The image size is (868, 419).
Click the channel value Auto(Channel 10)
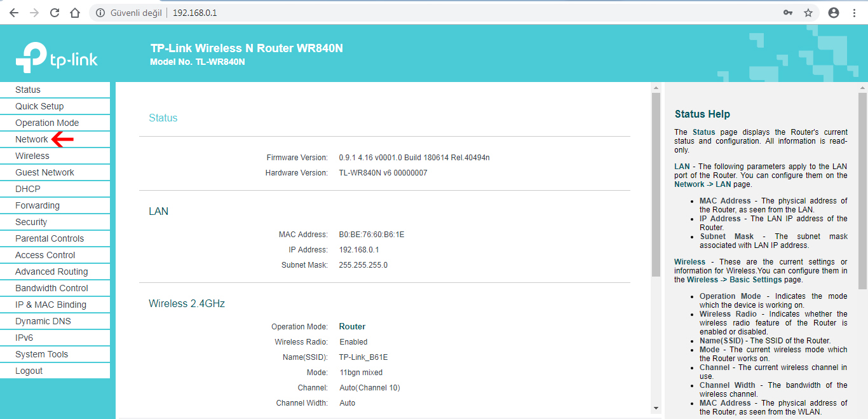coord(370,388)
